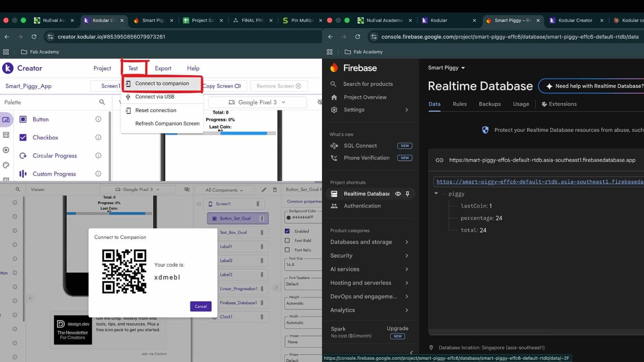Image resolution: width=644 pixels, height=362 pixels.
Task: Pin the Realtime Database shortcut
Action: click(408, 194)
